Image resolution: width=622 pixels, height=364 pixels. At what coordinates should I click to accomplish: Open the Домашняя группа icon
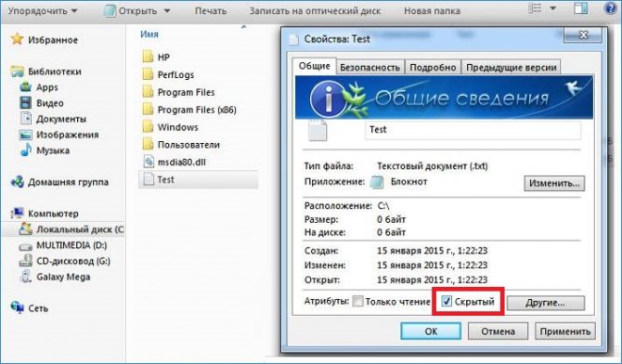[x=18, y=182]
